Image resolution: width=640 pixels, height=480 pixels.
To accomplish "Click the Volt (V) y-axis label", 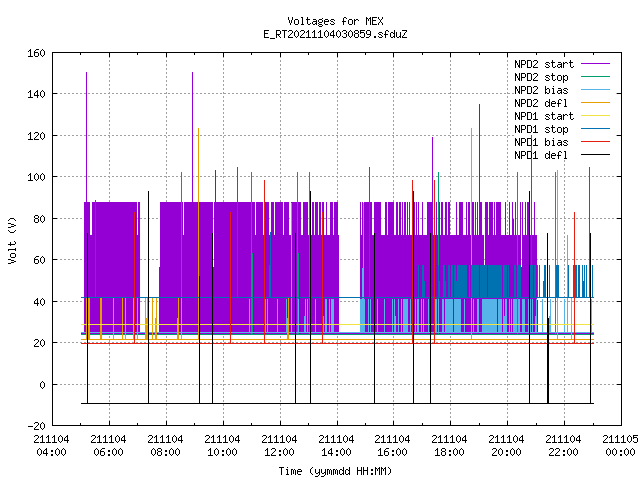I will [12, 241].
